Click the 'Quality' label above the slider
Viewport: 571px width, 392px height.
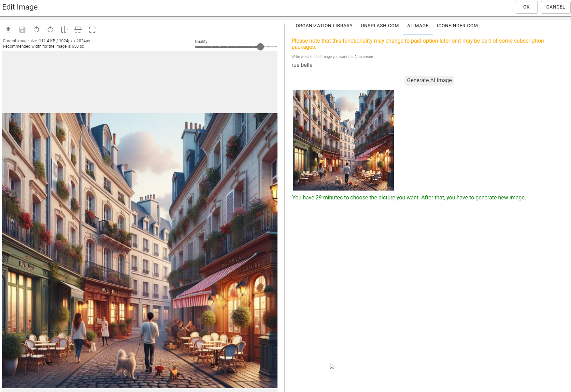[x=201, y=42]
